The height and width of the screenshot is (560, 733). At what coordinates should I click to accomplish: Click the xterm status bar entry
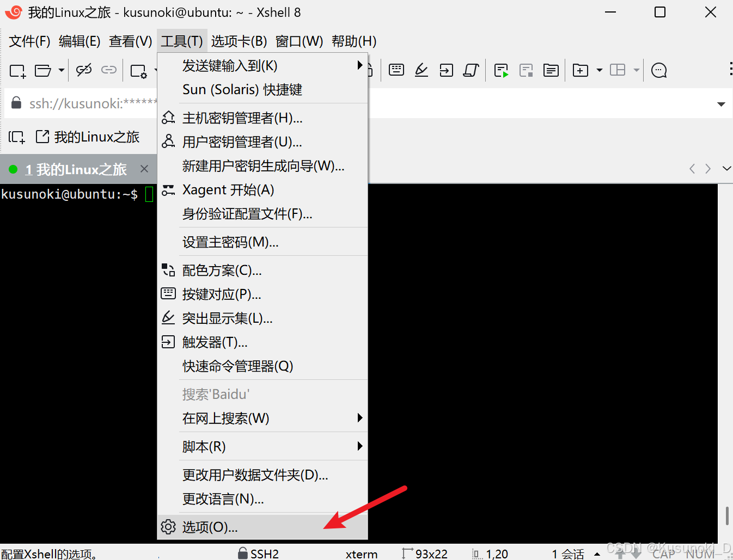pos(362,554)
